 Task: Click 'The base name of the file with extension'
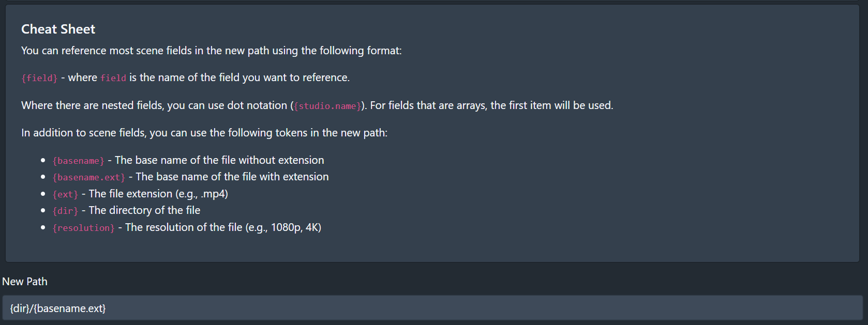232,177
